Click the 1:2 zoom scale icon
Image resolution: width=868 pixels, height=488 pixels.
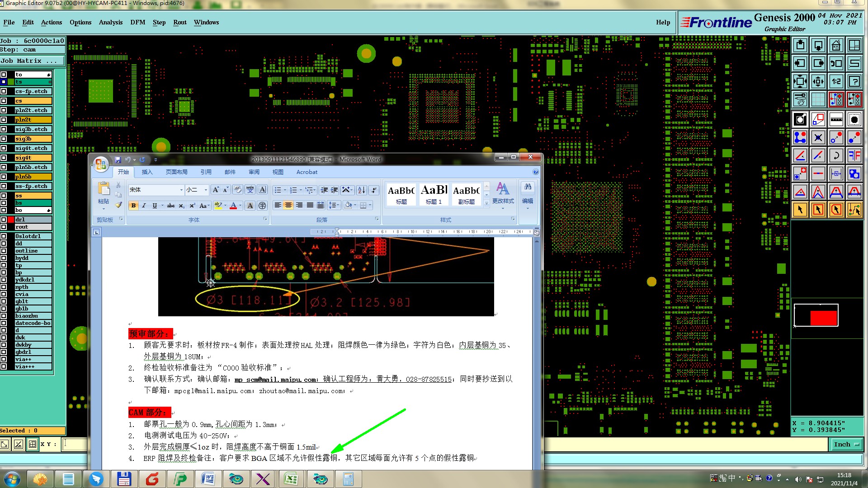(x=836, y=82)
